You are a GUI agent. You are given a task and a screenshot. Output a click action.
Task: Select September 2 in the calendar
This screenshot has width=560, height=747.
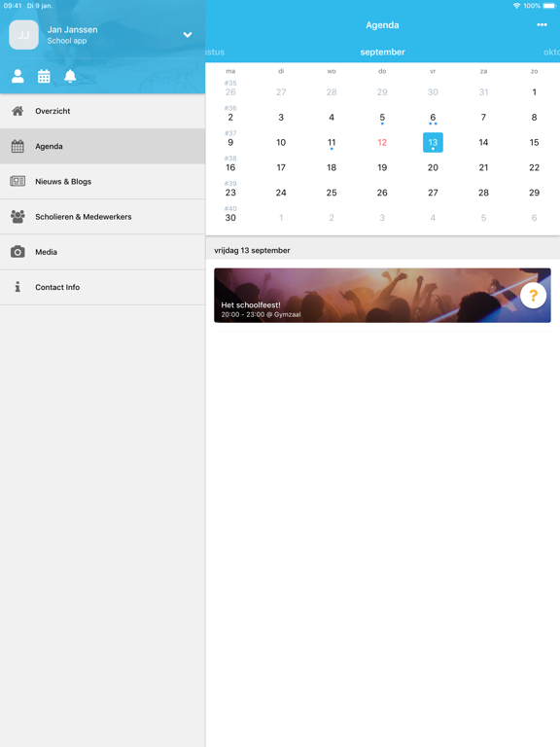(x=230, y=117)
